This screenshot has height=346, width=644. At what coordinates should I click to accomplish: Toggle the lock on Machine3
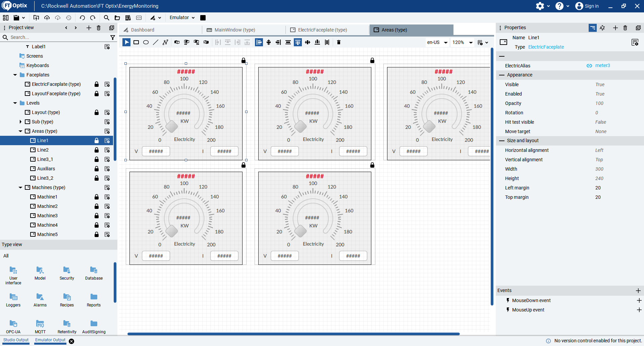click(97, 216)
